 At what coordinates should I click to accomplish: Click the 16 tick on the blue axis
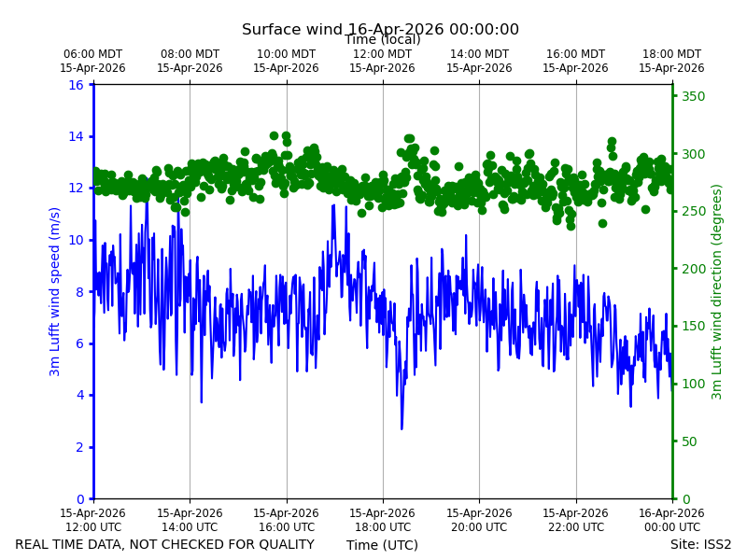pyautogui.click(x=76, y=85)
